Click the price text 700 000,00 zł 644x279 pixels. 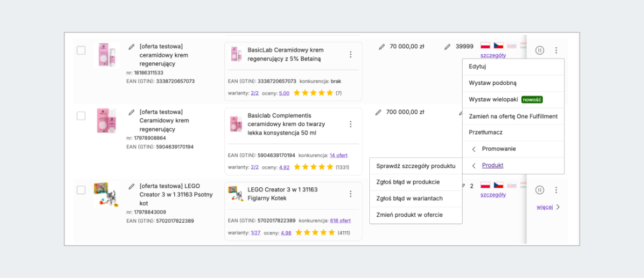point(405,112)
